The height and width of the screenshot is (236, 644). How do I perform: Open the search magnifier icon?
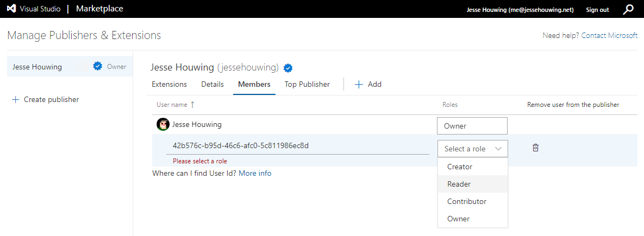pyautogui.click(x=628, y=9)
